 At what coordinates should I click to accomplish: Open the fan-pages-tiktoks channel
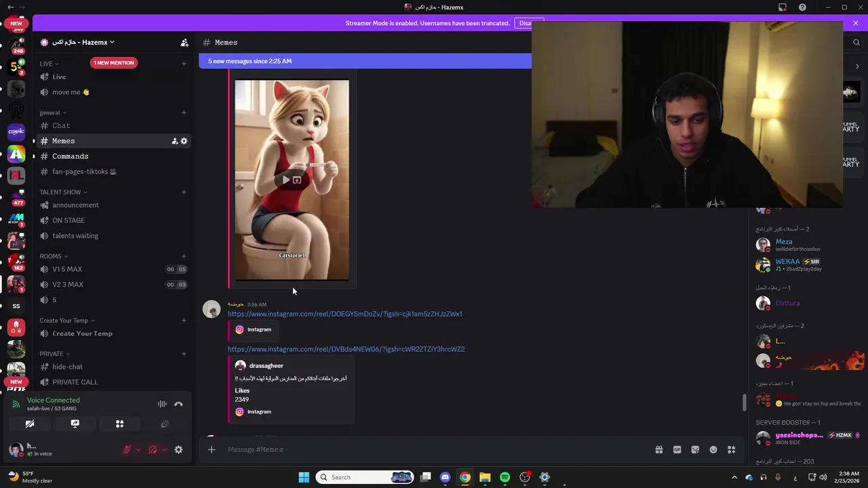tap(113, 171)
